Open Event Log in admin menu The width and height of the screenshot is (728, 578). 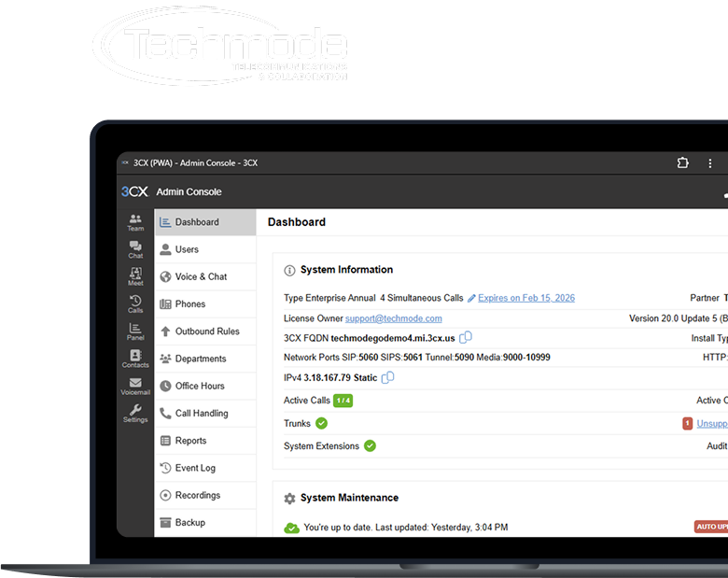pos(205,468)
